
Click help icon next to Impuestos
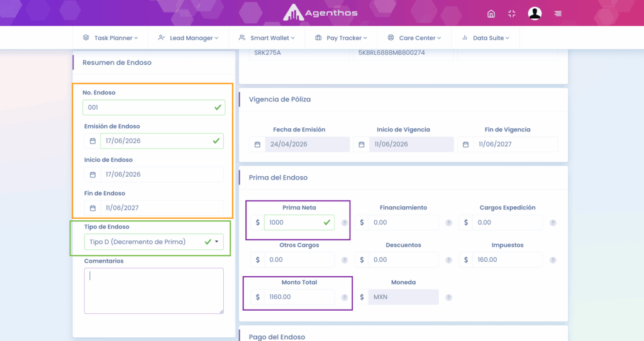pos(553,260)
